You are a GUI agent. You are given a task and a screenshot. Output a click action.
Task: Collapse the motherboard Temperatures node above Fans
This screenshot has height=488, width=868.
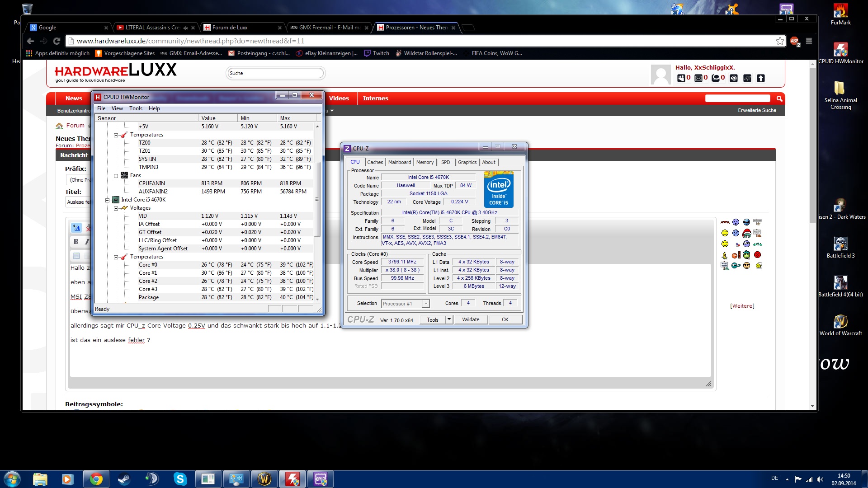[116, 135]
